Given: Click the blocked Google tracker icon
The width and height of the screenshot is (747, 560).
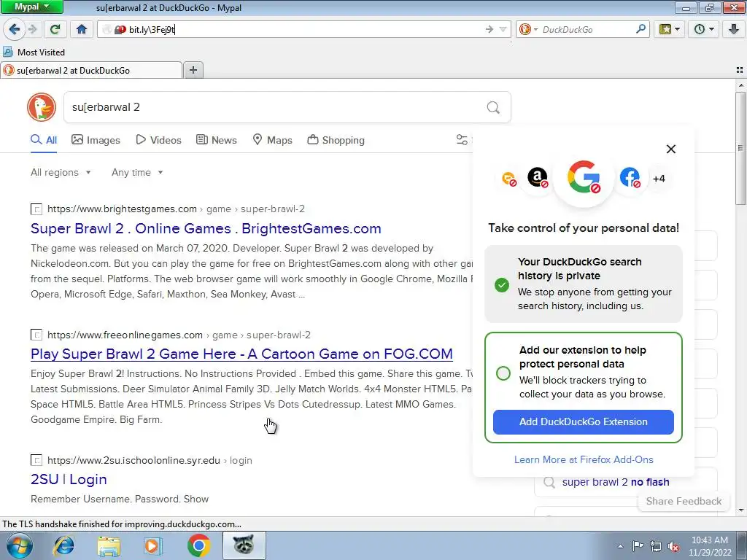Looking at the screenshot, I should pos(584,178).
